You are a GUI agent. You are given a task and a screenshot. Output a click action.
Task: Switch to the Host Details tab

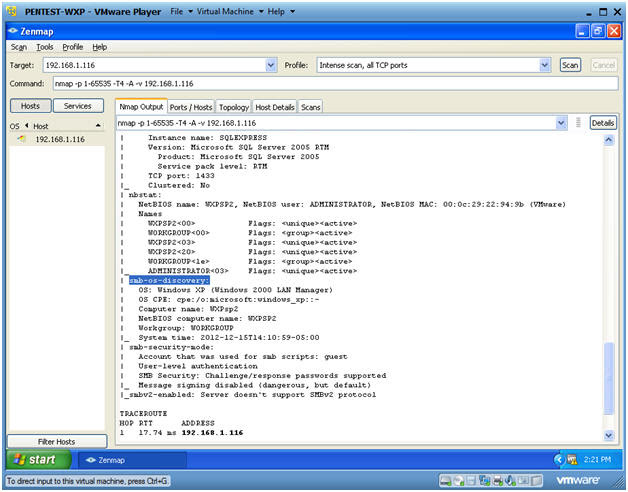pyautogui.click(x=275, y=107)
